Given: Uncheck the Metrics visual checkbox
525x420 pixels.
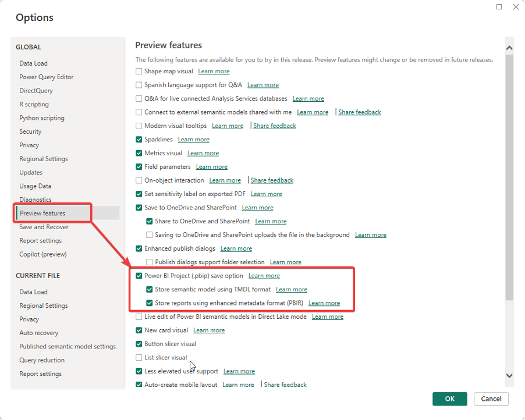Looking at the screenshot, I should point(139,153).
